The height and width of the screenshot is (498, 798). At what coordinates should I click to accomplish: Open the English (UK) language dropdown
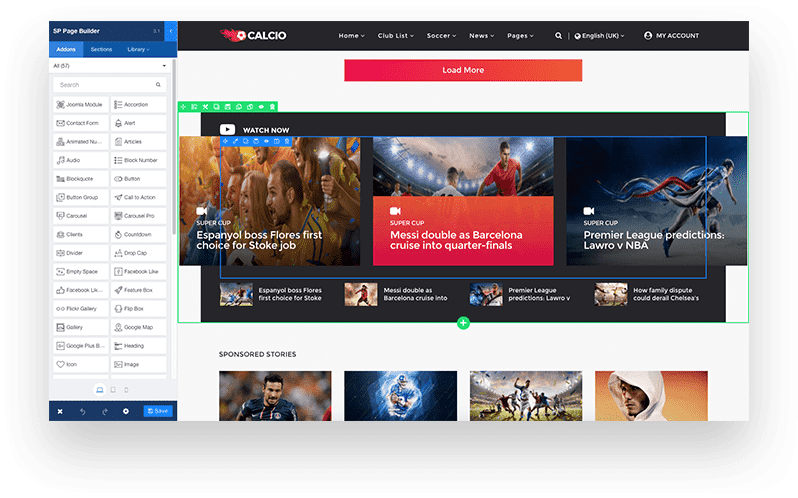point(599,36)
